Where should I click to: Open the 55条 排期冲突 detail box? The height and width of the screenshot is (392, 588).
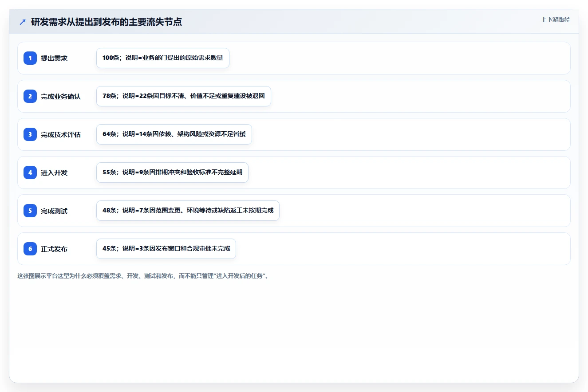172,172
